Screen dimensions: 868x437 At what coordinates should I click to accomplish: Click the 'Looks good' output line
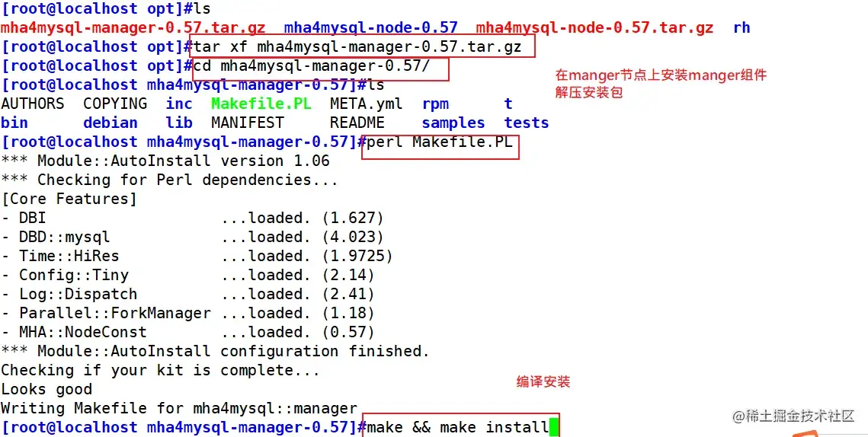(x=46, y=389)
